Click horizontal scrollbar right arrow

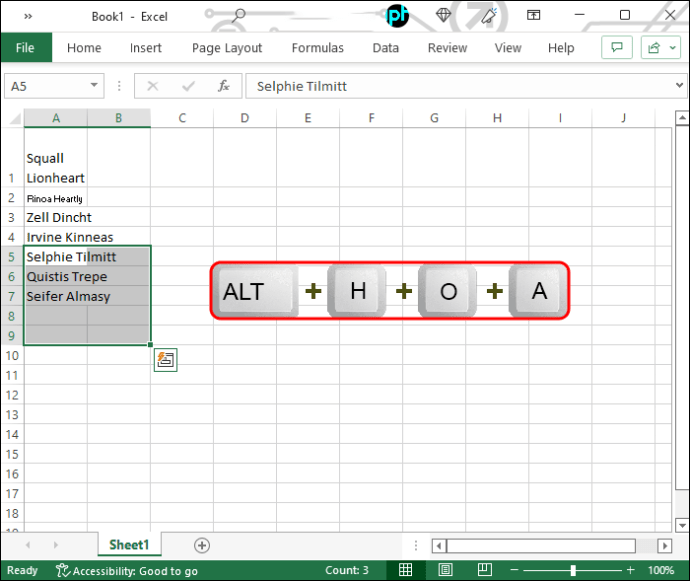[665, 546]
